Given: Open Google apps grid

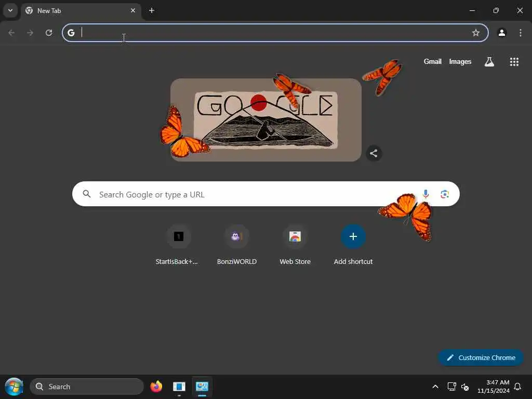Looking at the screenshot, I should (514, 62).
